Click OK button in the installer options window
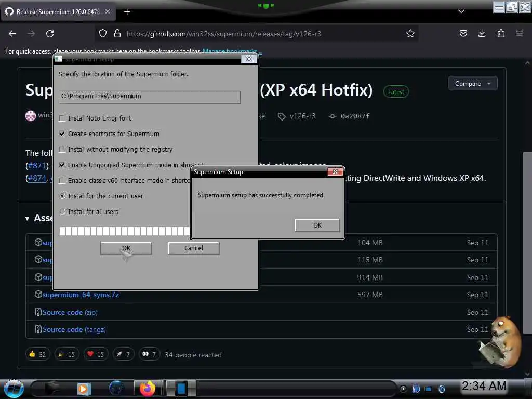 126,248
